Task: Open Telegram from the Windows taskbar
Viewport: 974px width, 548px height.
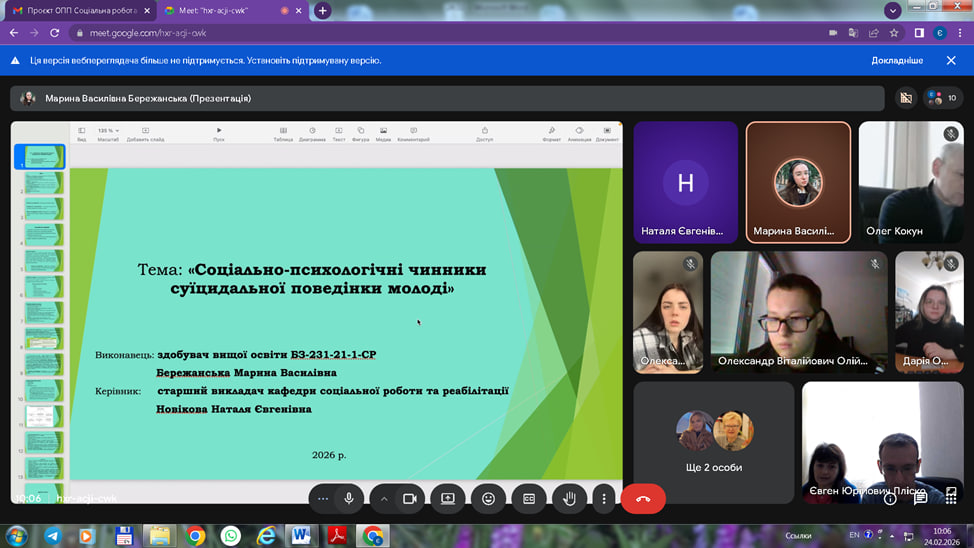Action: tap(52, 536)
